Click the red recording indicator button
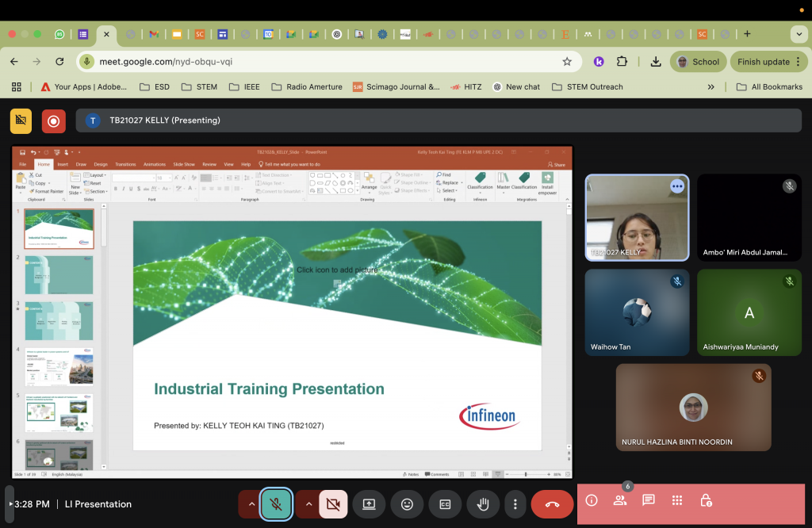Viewport: 812px width, 528px height. 53,121
